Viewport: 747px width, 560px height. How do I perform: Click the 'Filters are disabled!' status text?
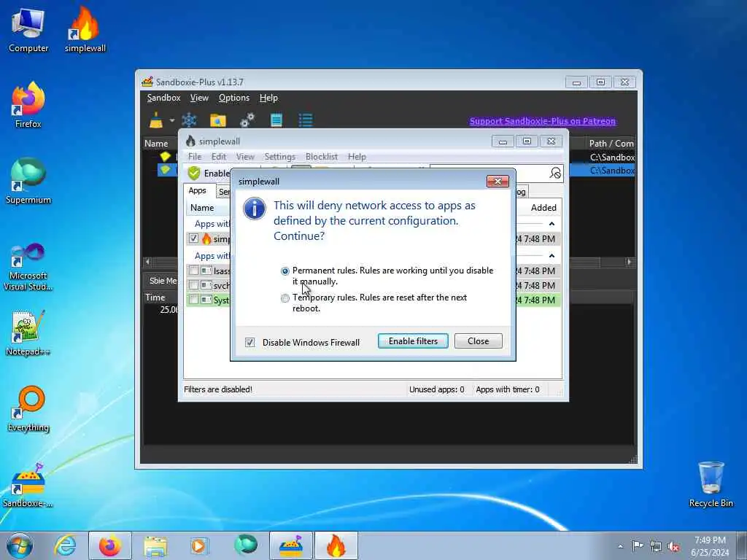[218, 389]
